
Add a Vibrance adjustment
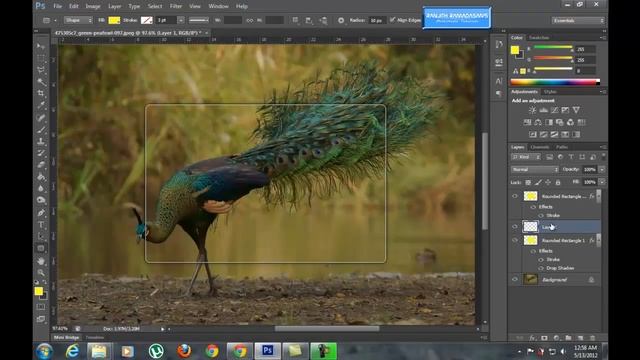click(576, 110)
